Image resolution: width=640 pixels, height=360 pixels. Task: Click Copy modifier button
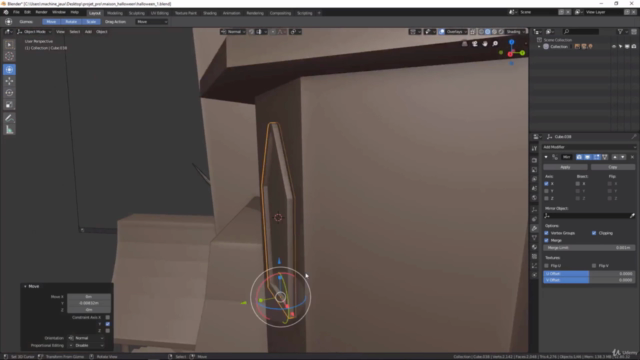[x=613, y=167]
